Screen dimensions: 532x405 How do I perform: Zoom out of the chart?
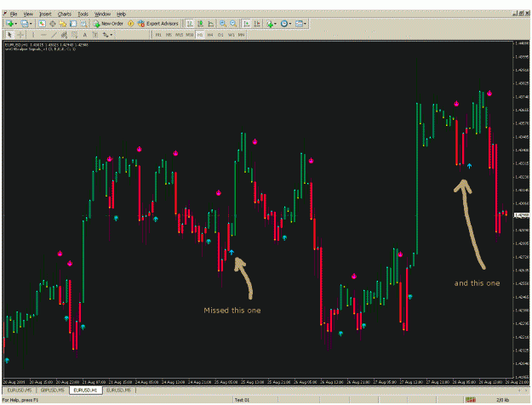point(233,24)
